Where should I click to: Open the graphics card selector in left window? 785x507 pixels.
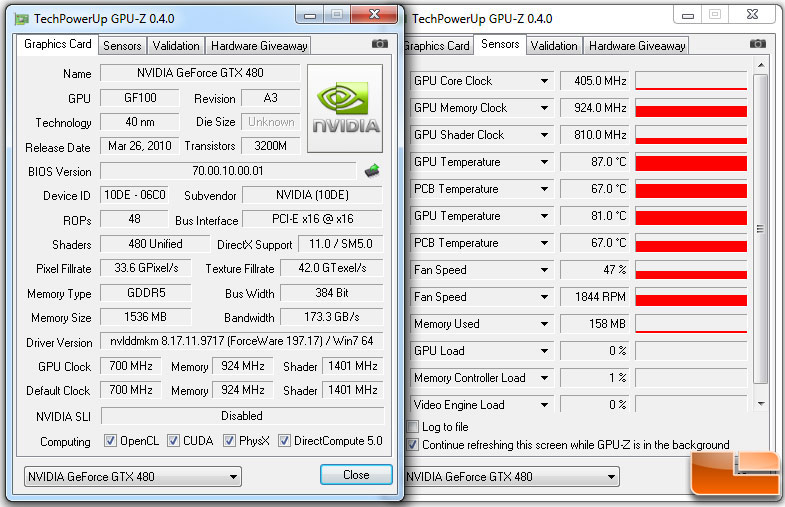pyautogui.click(x=132, y=476)
